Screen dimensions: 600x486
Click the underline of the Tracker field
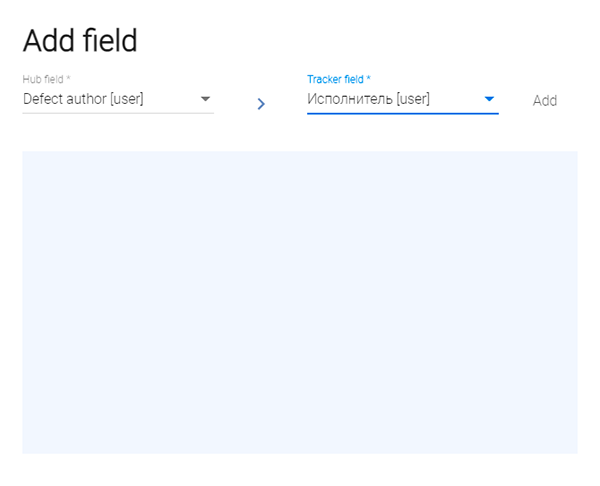[x=402, y=114]
